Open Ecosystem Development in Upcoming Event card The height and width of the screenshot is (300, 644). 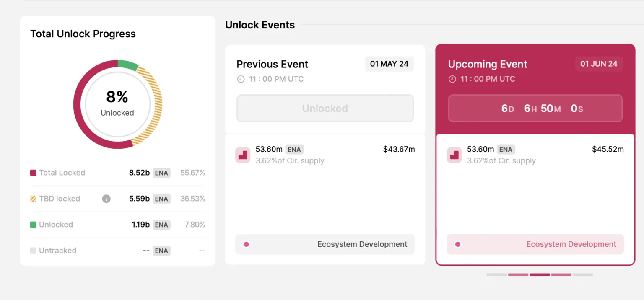535,244
